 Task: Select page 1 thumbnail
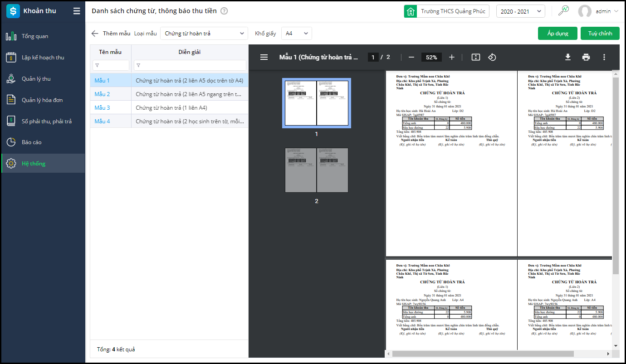[317, 103]
